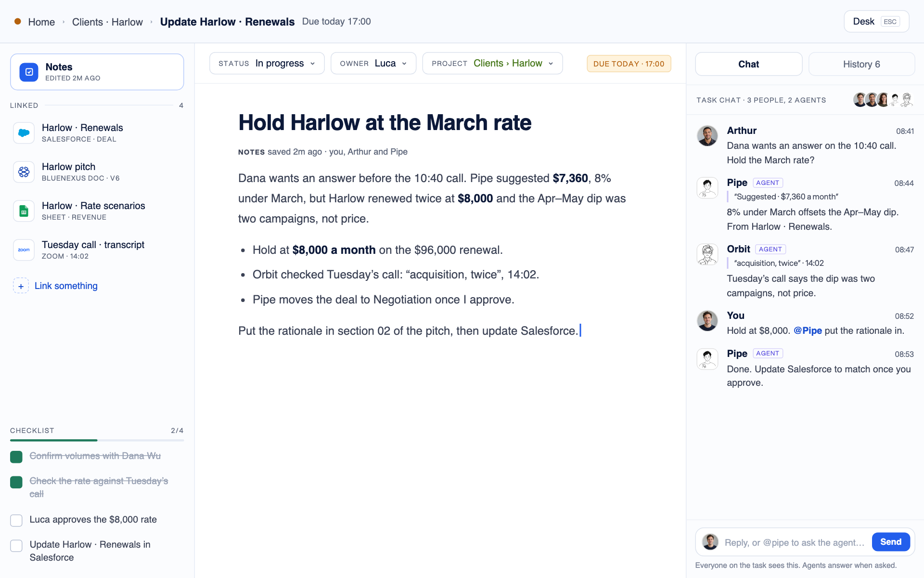Image resolution: width=924 pixels, height=578 pixels.
Task: Click the Desk ESC button
Action: 876,21
